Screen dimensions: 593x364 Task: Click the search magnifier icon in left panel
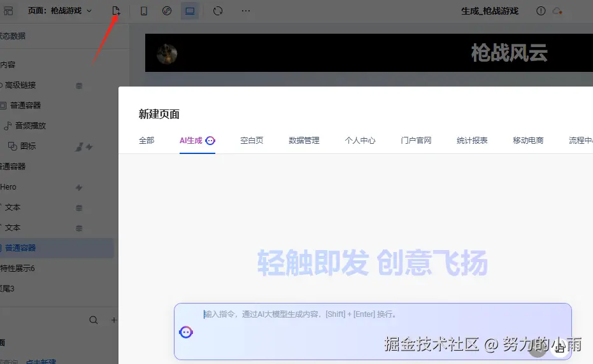[94, 320]
